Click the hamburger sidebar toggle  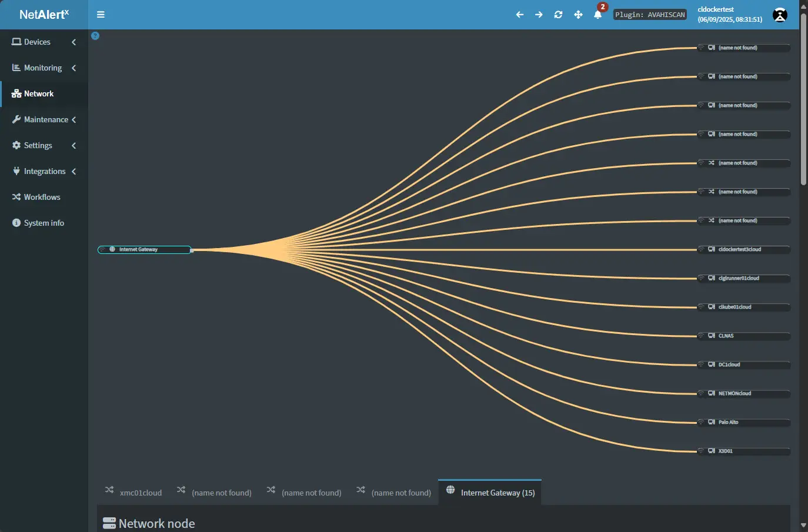click(101, 15)
